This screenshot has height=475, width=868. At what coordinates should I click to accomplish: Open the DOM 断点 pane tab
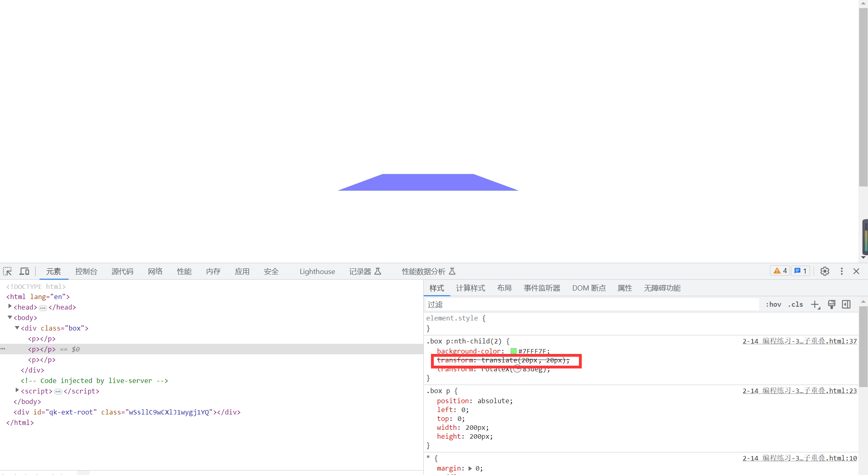pos(589,288)
